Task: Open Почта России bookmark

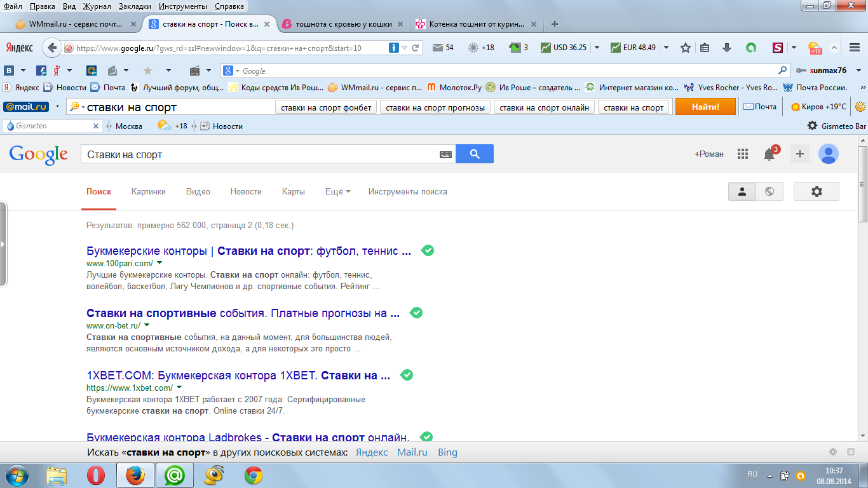Action: pyautogui.click(x=816, y=88)
